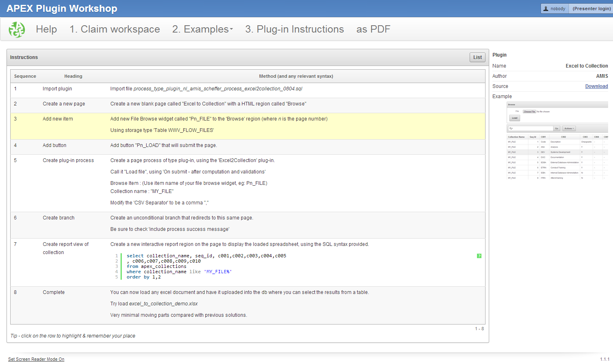Select the "Help" menu item
This screenshot has height=364, width=613.
pyautogui.click(x=46, y=29)
